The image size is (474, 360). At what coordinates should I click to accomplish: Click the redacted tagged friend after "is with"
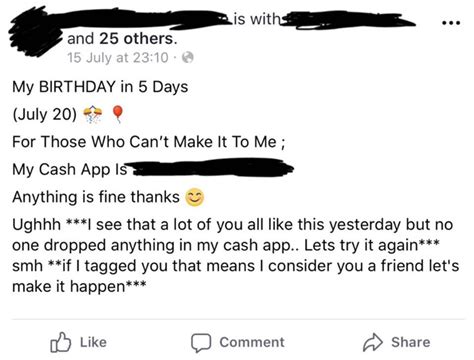tap(347, 20)
